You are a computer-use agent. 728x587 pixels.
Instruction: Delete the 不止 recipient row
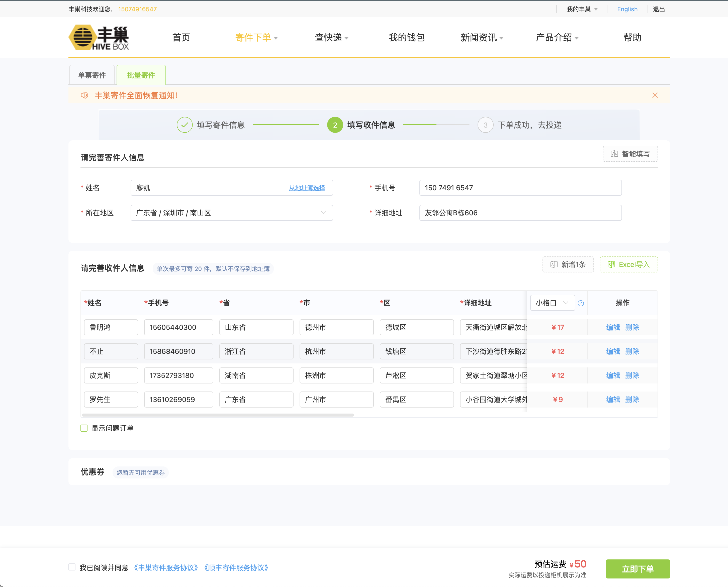632,351
